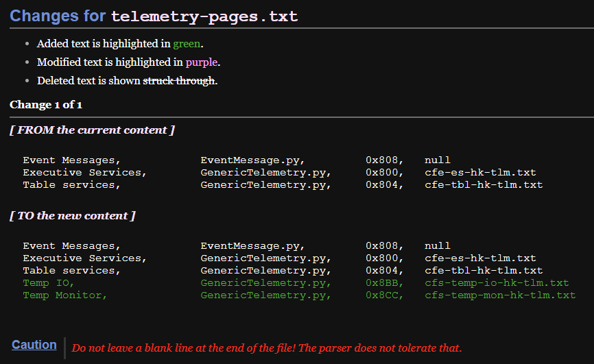Click the green 0x8BB address

(385, 283)
